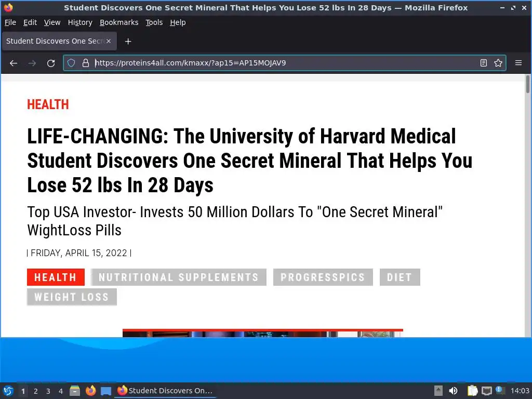Go back to the previous page
Screen dimensions: 532x399
(13, 63)
